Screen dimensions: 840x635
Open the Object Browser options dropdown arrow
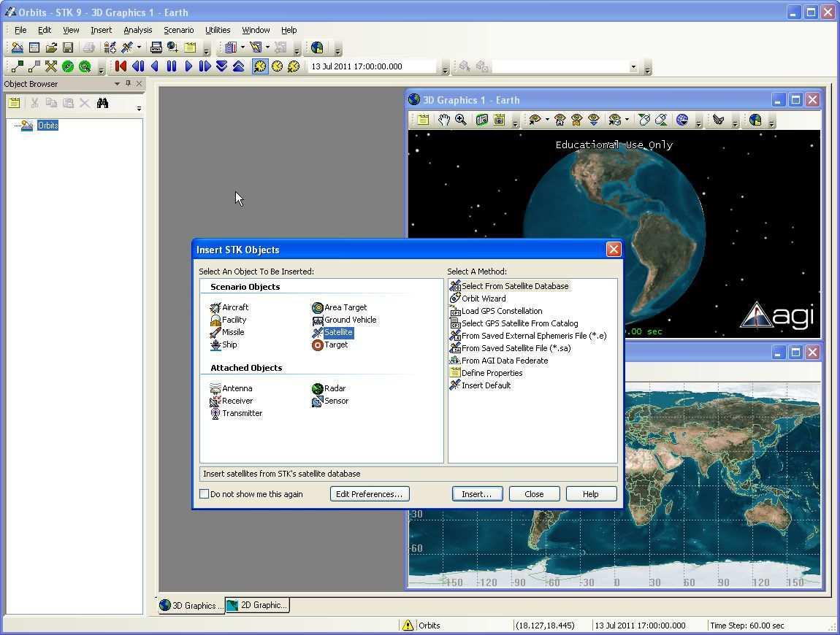pyautogui.click(x=117, y=84)
